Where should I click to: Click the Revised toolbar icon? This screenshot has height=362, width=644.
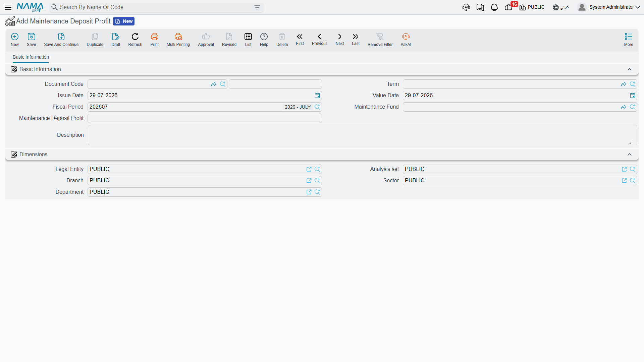point(229,39)
